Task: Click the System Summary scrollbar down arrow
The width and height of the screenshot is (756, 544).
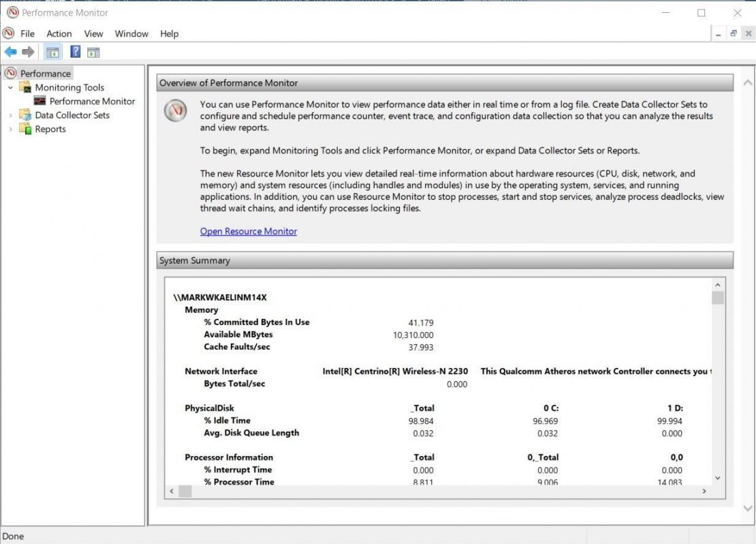Action: tap(717, 478)
